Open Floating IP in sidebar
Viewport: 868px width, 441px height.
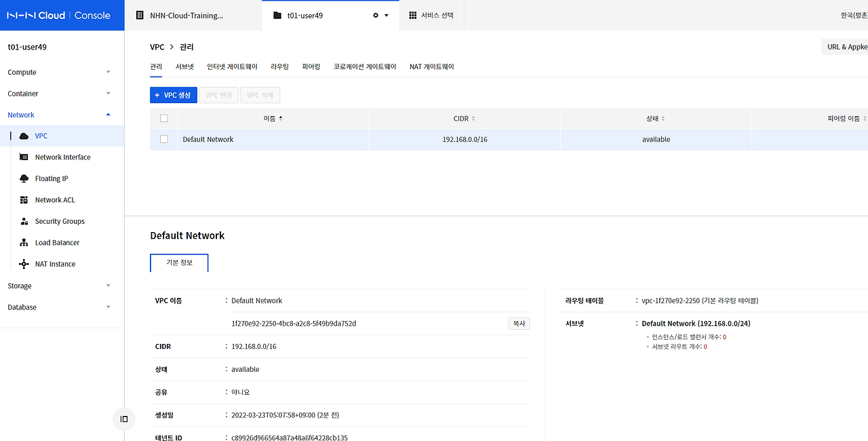(x=52, y=178)
